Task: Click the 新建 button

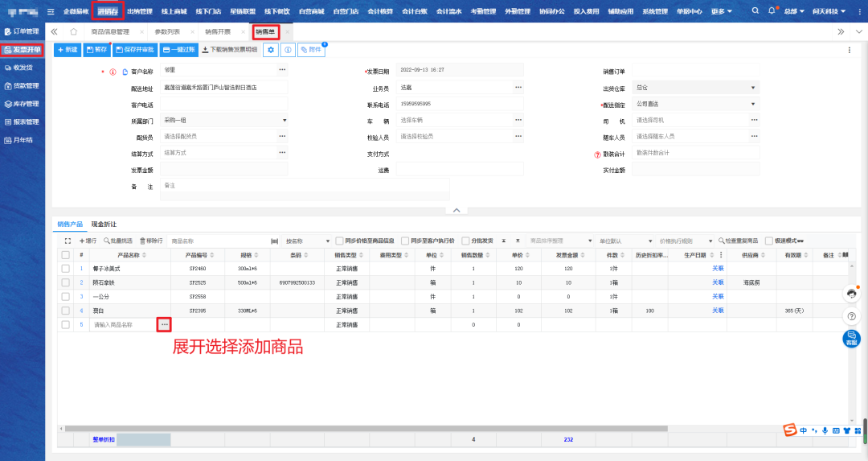Action: click(x=68, y=50)
